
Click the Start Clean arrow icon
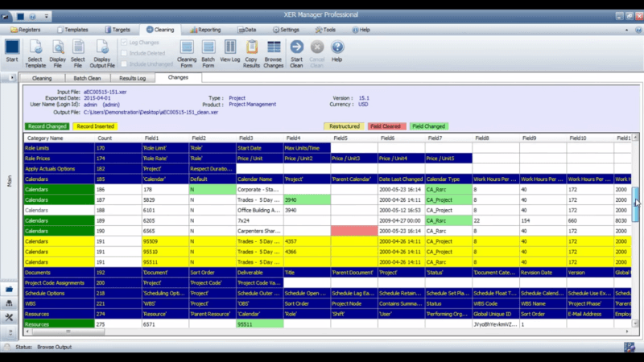(x=296, y=47)
